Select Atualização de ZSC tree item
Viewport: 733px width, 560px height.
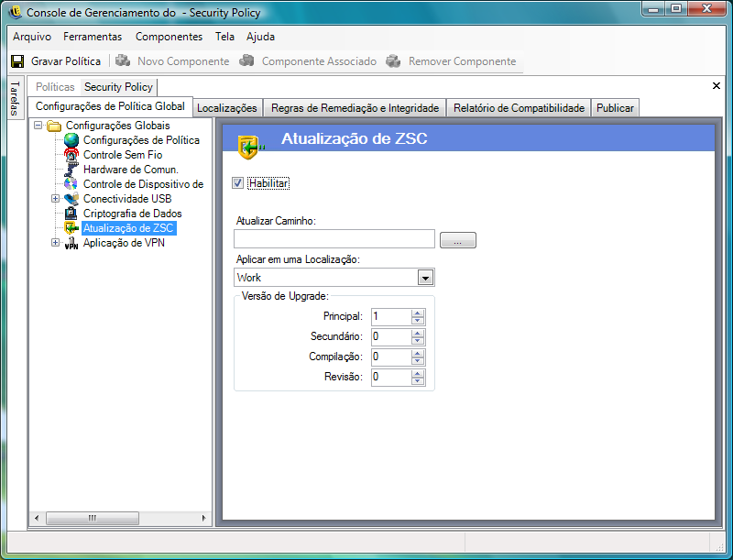tap(128, 228)
